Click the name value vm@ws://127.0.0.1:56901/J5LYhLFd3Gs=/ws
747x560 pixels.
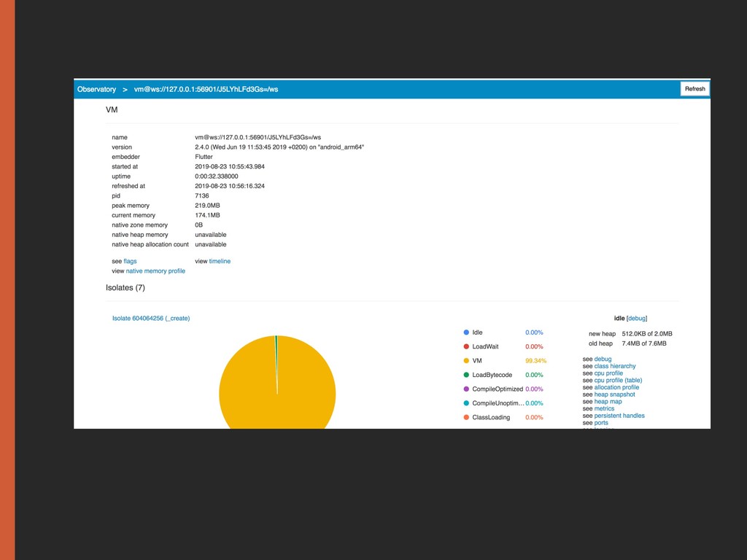[258, 137]
